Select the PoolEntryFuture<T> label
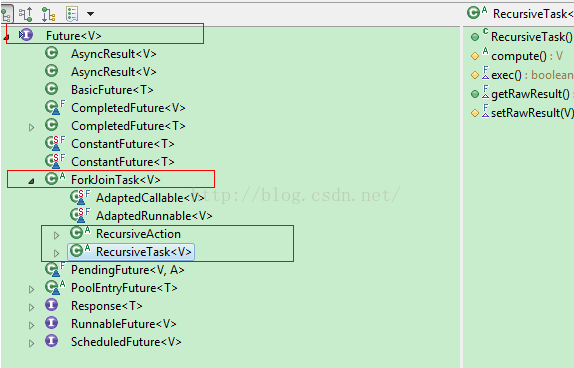574x368 pixels. pyautogui.click(x=124, y=288)
